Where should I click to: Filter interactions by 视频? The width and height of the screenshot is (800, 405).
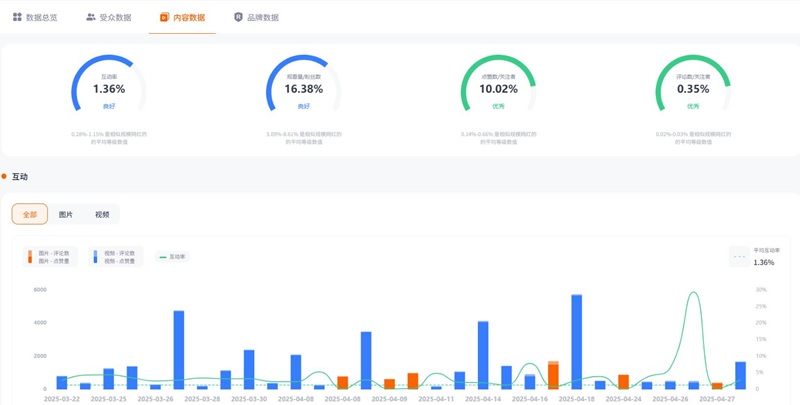click(102, 214)
